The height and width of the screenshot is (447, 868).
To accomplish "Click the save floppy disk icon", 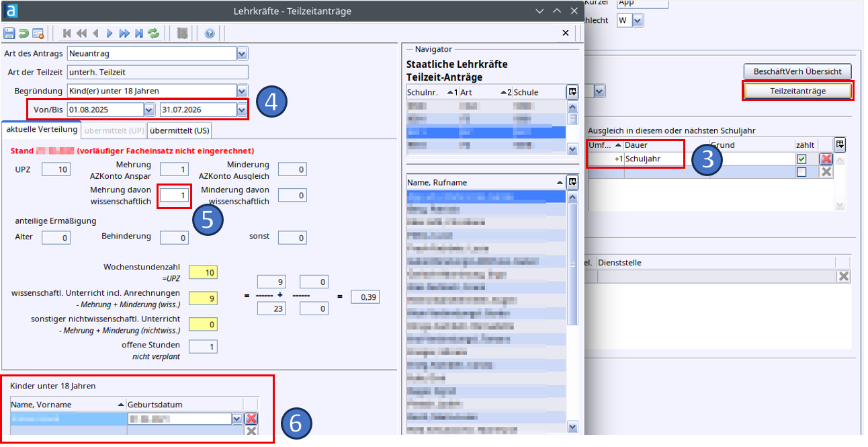I will [x=9, y=33].
